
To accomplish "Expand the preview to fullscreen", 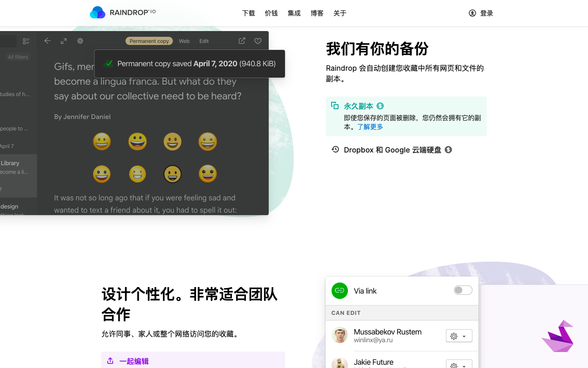I will [64, 41].
